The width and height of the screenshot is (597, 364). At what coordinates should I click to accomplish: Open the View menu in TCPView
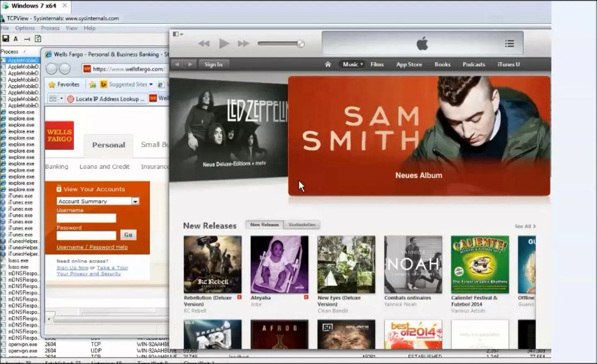(71, 28)
